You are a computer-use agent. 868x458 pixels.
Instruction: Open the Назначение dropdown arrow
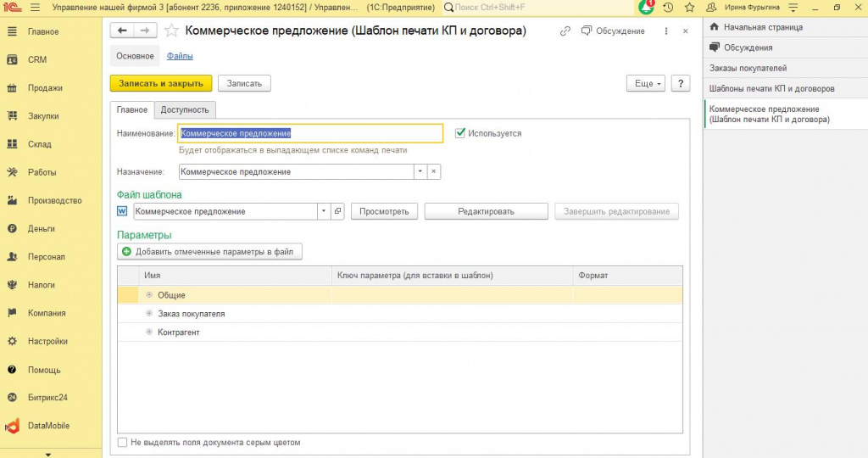(420, 171)
